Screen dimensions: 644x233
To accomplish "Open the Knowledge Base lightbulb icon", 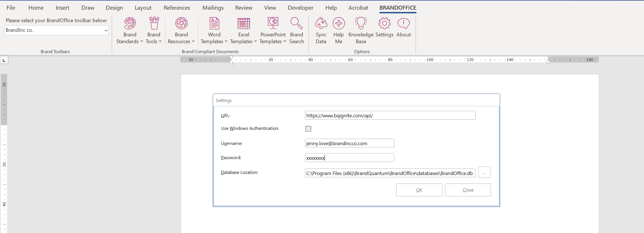I will pyautogui.click(x=361, y=24).
